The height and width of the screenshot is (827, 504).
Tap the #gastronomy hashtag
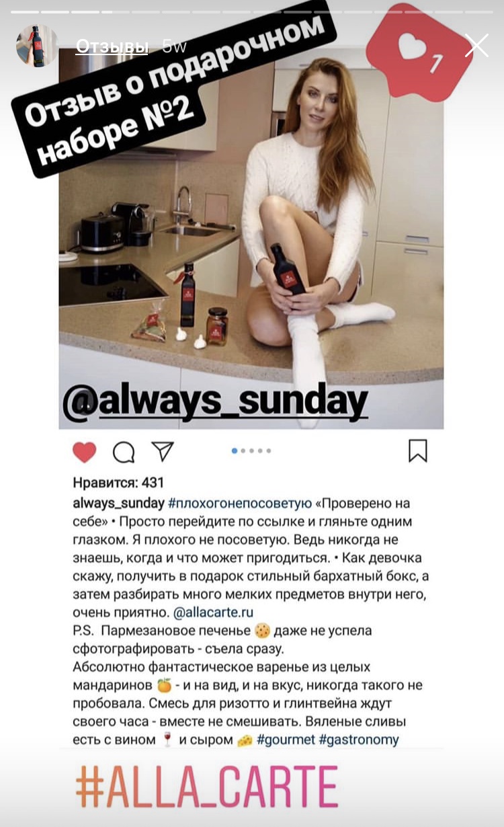coord(359,740)
